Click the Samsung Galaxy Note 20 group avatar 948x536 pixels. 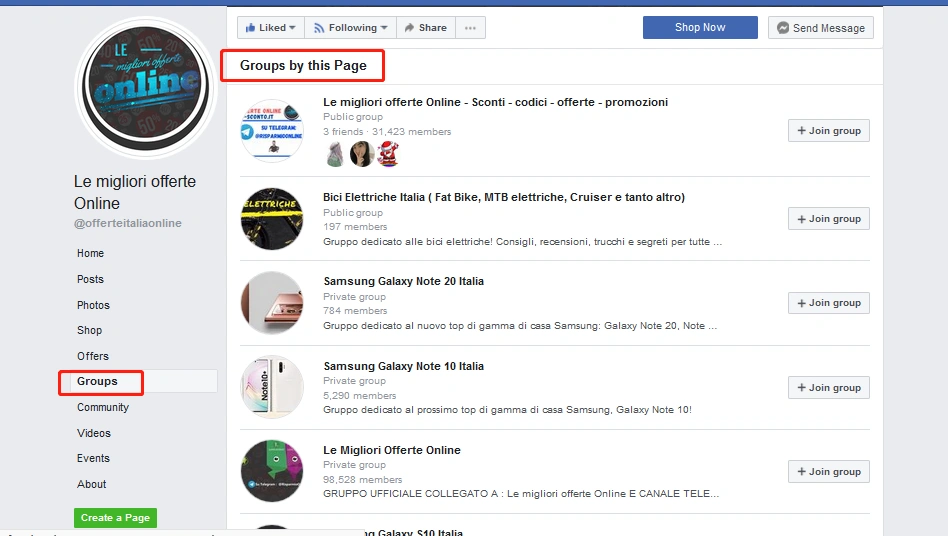click(271, 303)
